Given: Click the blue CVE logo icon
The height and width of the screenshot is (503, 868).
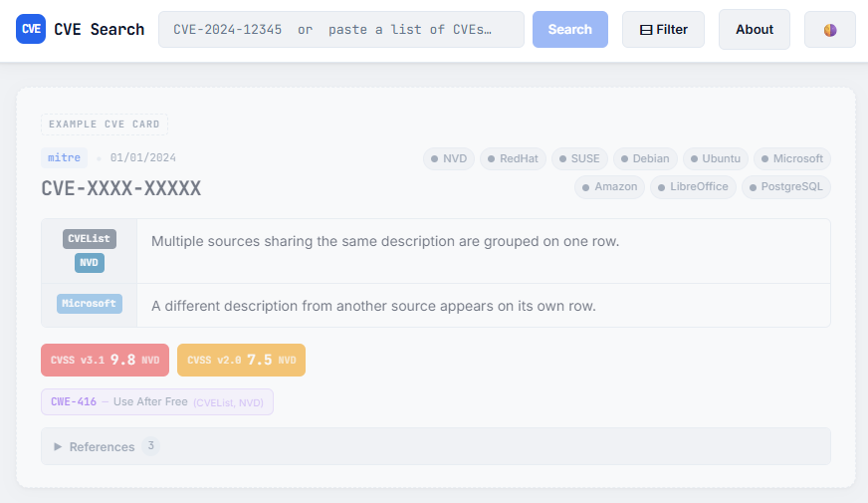Looking at the screenshot, I should coord(31,29).
